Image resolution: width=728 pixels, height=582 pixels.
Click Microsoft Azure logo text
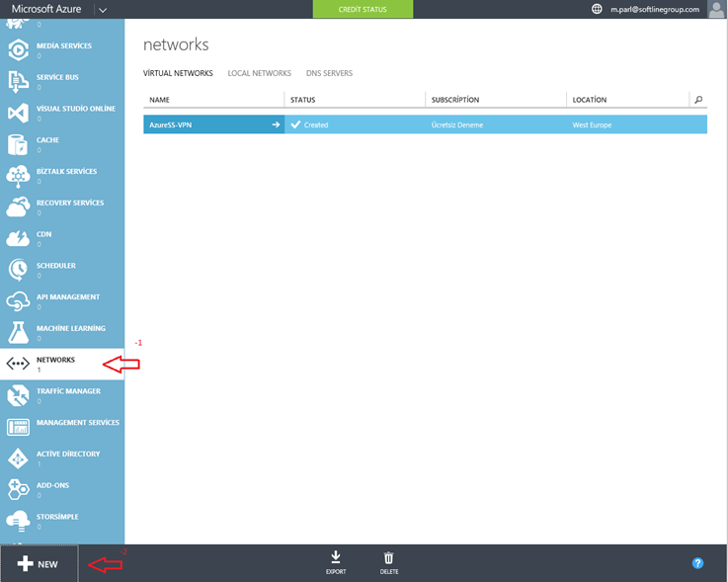(46, 9)
